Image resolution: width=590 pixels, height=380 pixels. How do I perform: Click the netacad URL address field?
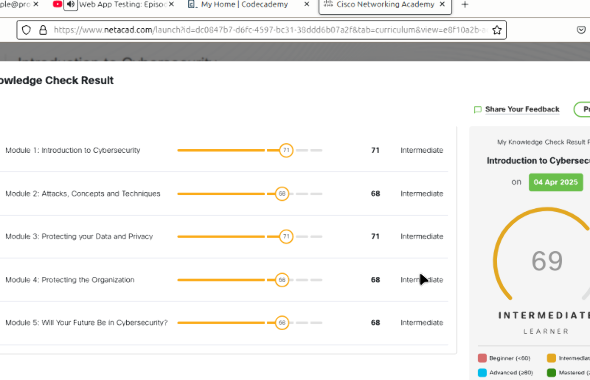tap(270, 30)
